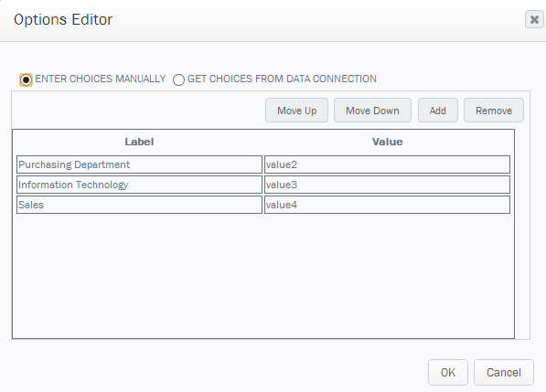Click the empty area below the Sales row

pyautogui.click(x=263, y=275)
